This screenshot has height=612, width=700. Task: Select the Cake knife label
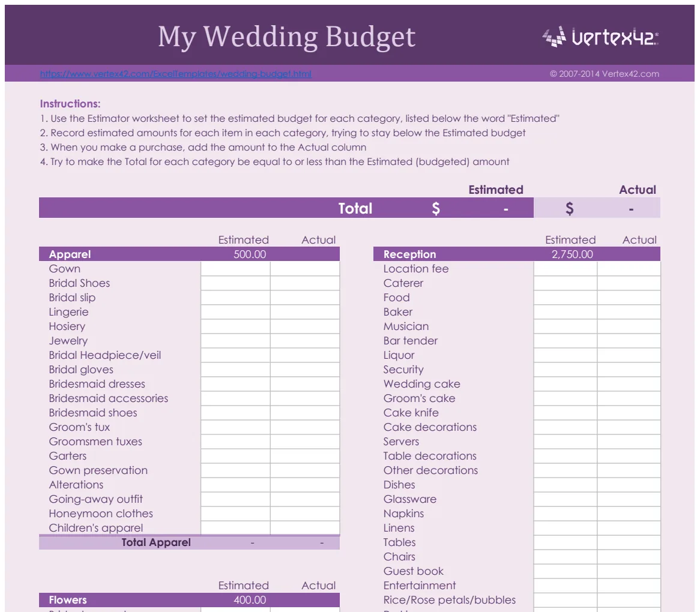pyautogui.click(x=411, y=413)
